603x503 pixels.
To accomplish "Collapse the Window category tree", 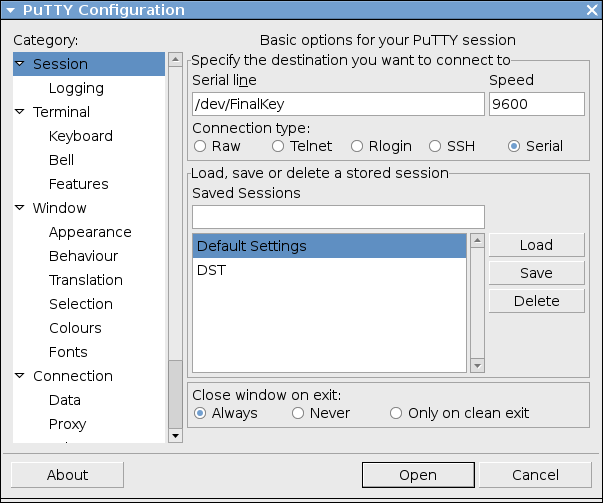I will pos(20,208).
